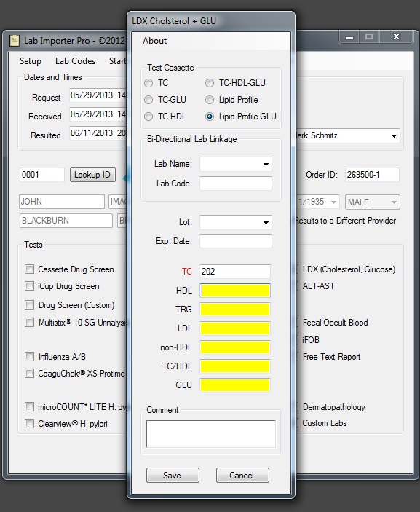This screenshot has width=420, height=512.
Task: Click the Lookup ID button
Action: point(92,175)
